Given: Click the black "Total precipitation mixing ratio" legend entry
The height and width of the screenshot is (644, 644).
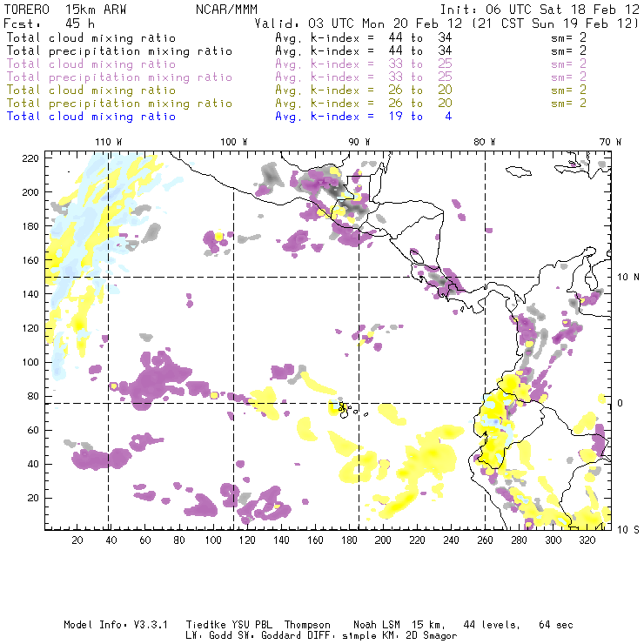Looking at the screenshot, I should [x=118, y=50].
